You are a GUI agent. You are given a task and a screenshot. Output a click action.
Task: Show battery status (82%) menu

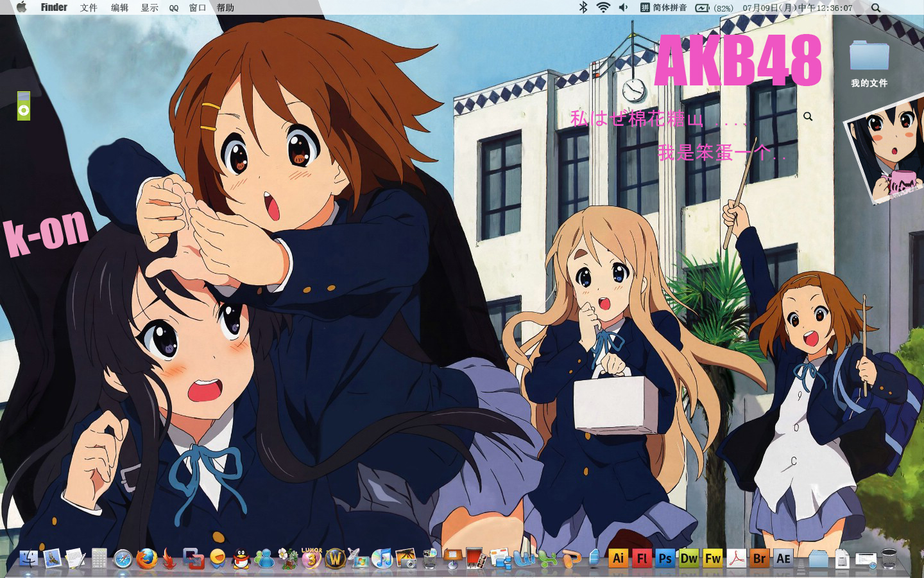tap(714, 8)
